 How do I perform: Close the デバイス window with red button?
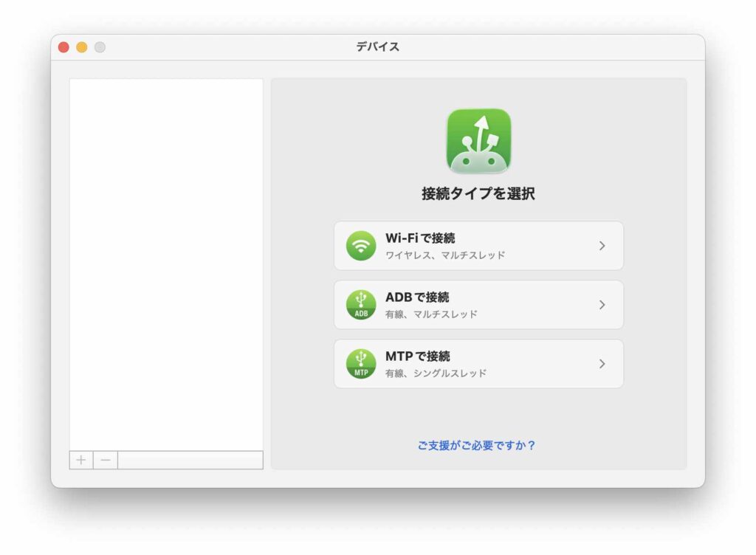tap(63, 47)
